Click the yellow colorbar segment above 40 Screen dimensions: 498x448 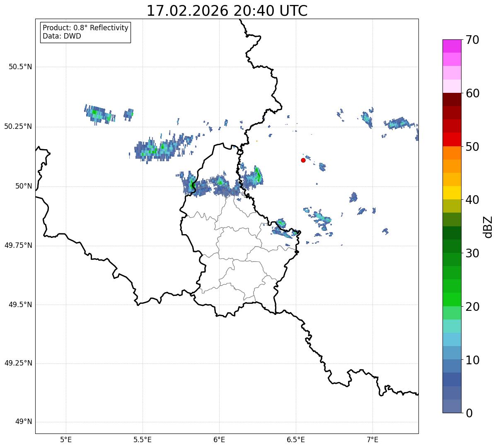pos(452,193)
